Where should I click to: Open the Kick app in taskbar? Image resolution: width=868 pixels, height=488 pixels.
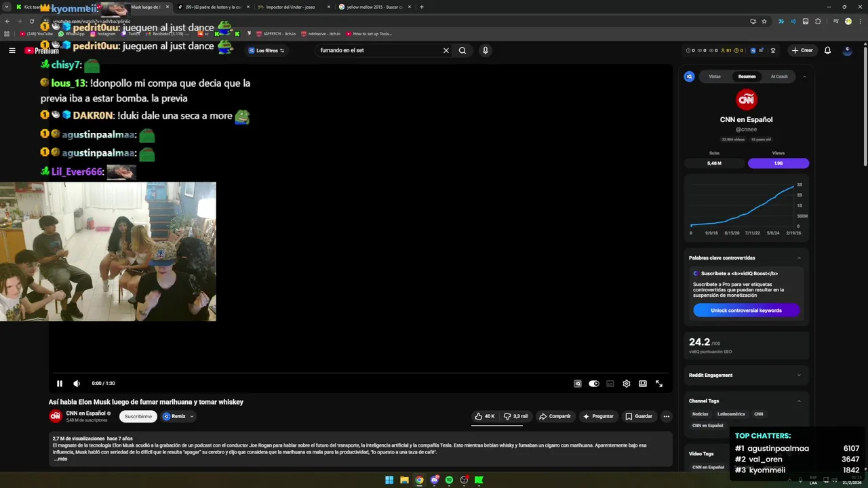click(479, 480)
